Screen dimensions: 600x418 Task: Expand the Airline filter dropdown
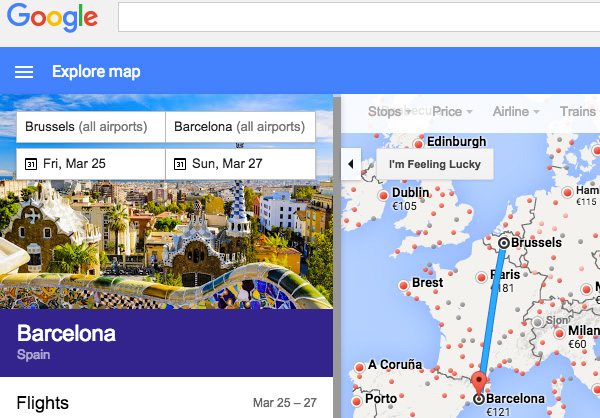pyautogui.click(x=516, y=111)
